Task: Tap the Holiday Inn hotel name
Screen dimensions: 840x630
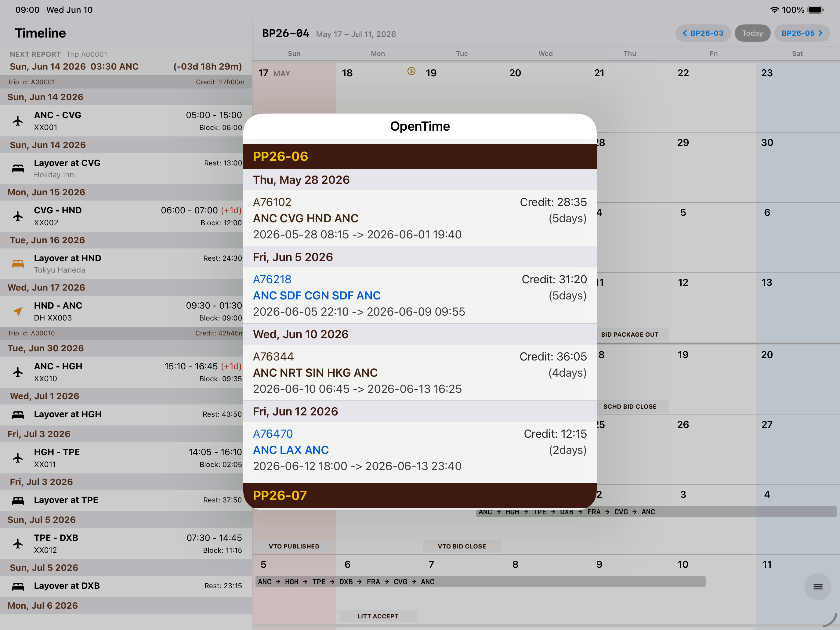Action: click(54, 175)
